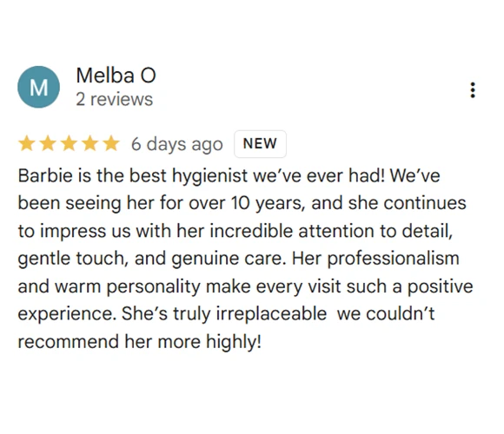
Task: Click the line starting "and warm personality"
Action: (x=246, y=286)
